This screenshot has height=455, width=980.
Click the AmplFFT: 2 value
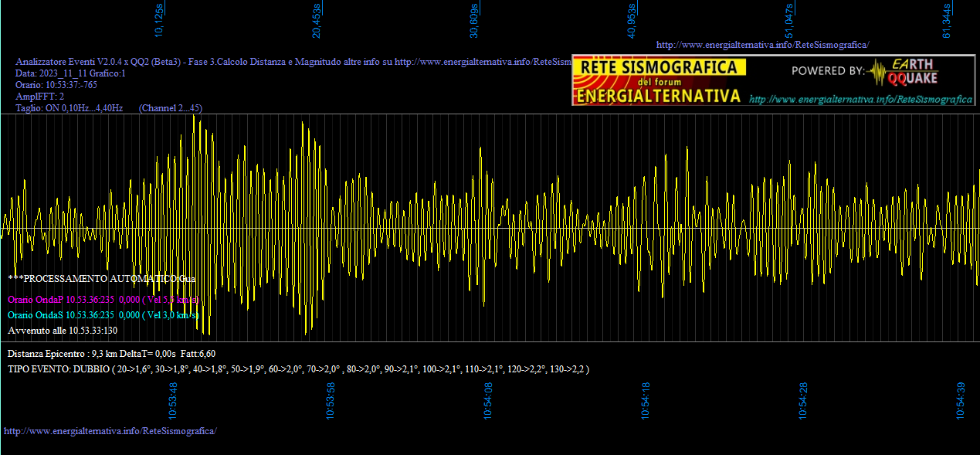coord(40,97)
